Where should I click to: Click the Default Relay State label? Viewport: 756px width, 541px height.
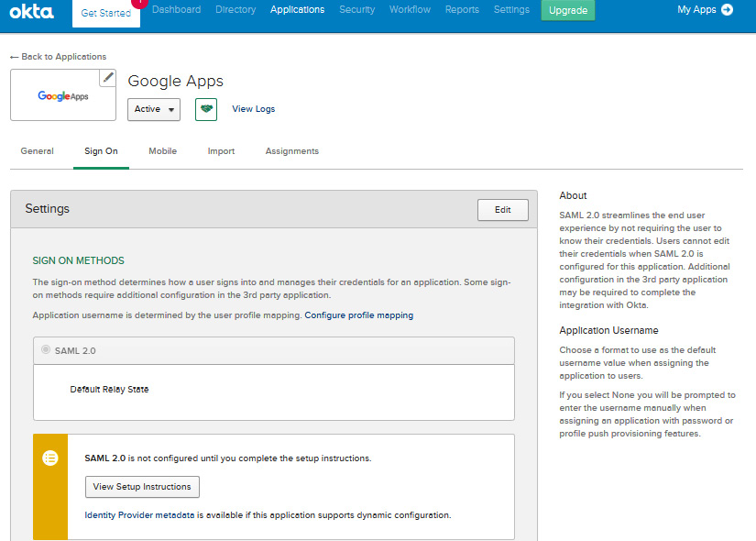click(109, 390)
